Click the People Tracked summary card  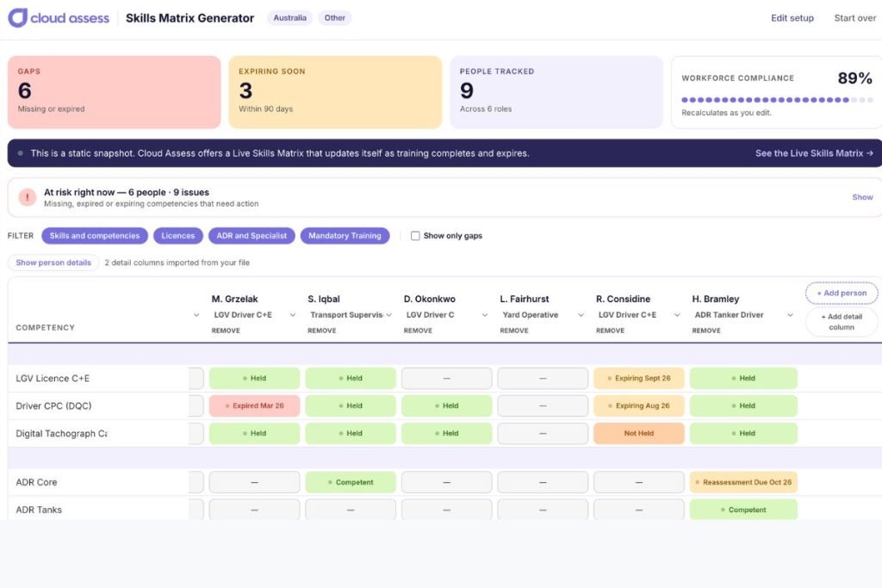point(556,92)
